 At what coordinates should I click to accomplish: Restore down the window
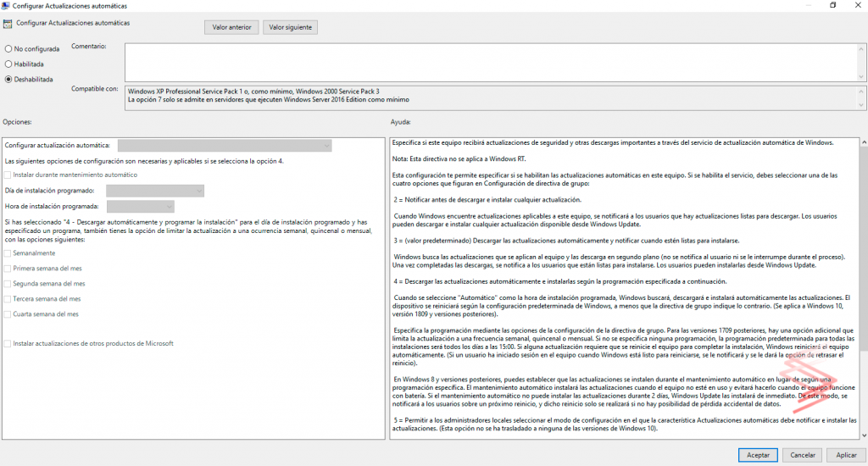click(832, 5)
